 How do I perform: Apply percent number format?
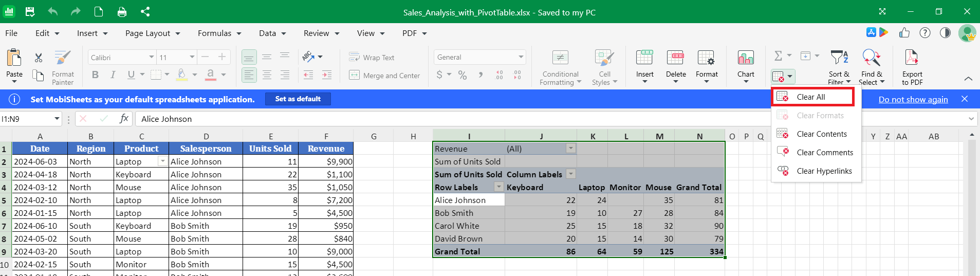tap(463, 76)
